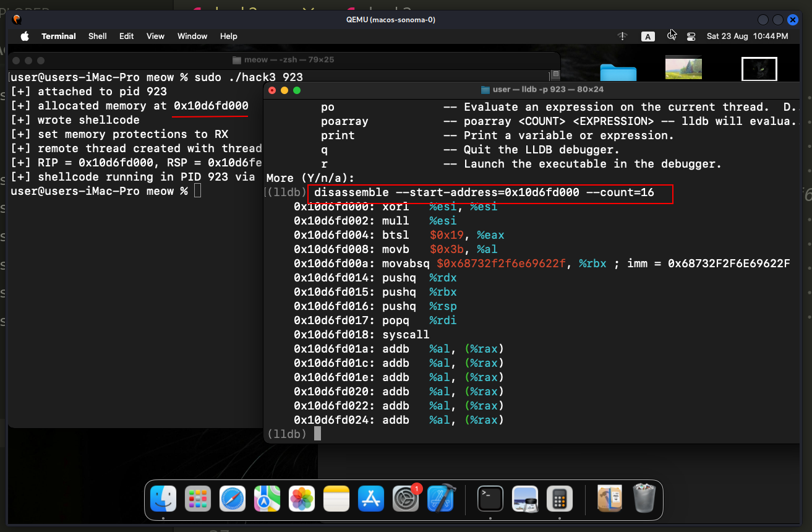Viewport: 812px width, 532px height.
Task: Click the 'popq %rdi' instruction line
Action: point(375,320)
